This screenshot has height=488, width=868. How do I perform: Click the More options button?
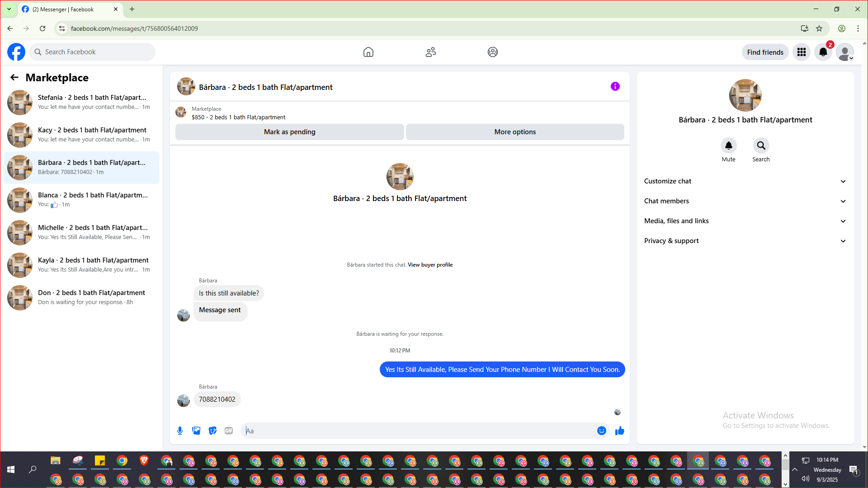tap(515, 132)
